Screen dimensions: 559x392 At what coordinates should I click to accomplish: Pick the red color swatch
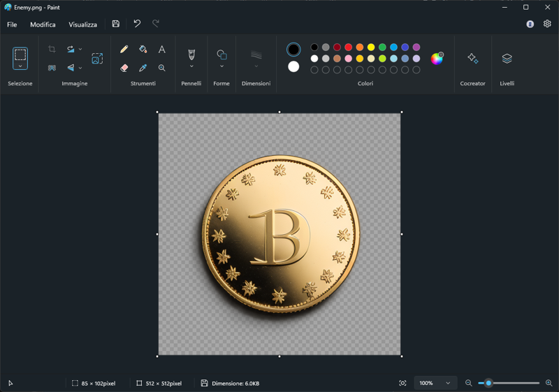[x=348, y=47]
